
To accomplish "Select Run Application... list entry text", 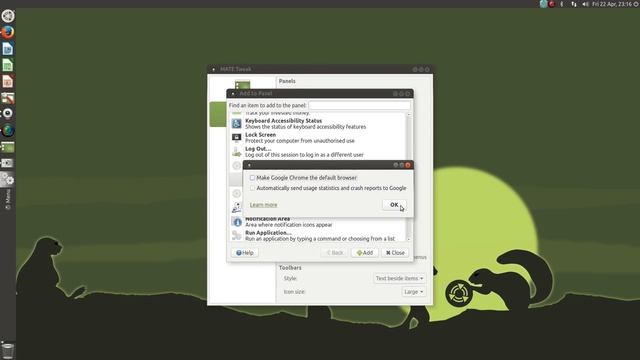I will pyautogui.click(x=268, y=233).
